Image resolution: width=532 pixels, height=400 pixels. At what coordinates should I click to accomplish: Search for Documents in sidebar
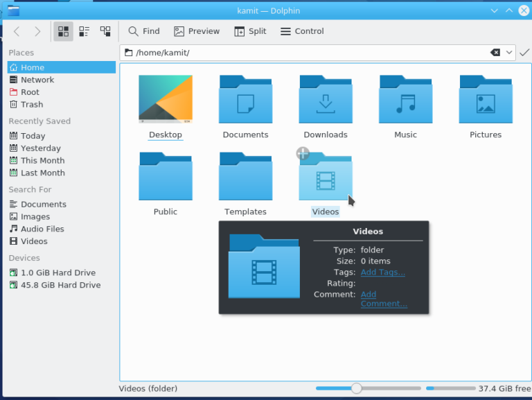(x=62, y=204)
